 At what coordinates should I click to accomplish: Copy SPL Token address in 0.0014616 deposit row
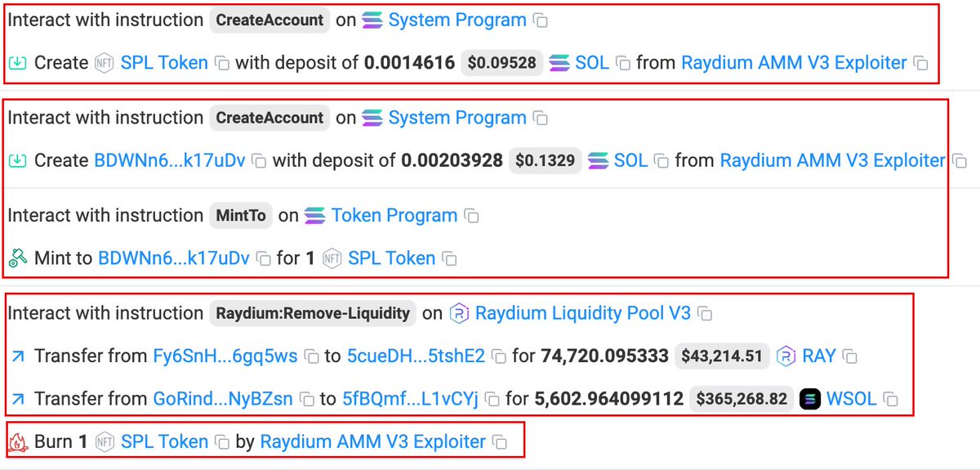tap(221, 63)
